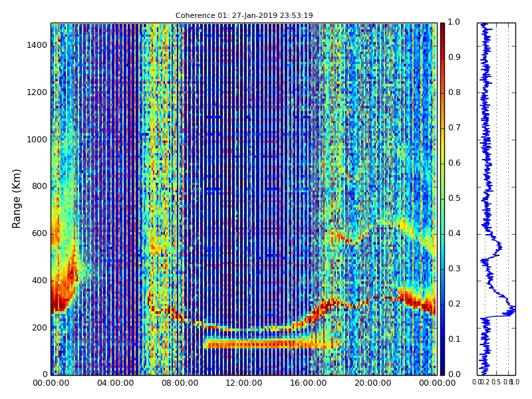
Task: Click the colorbar 1.0 label
Action: tap(454, 22)
